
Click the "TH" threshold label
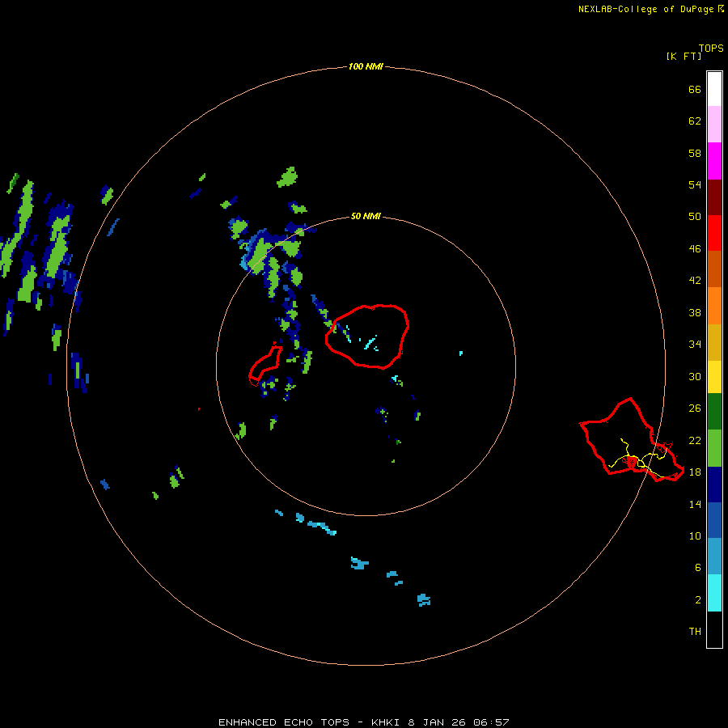[x=695, y=632]
